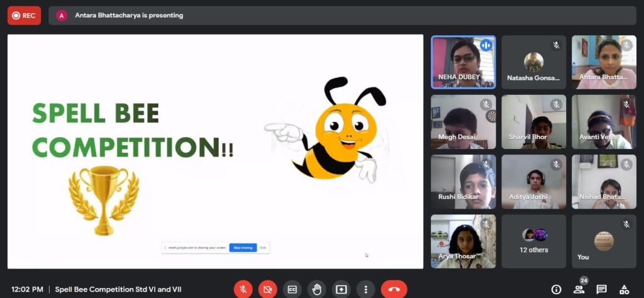Expand the 12 others participant tile

(533, 241)
